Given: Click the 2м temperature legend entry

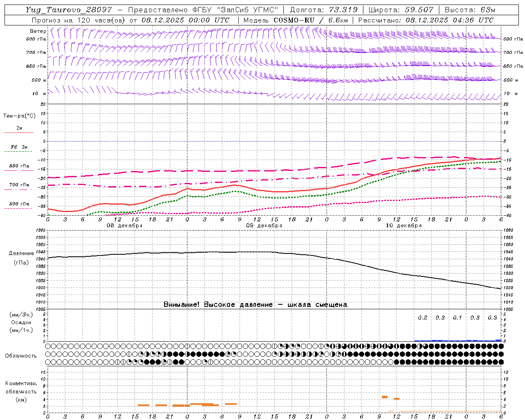Looking at the screenshot, I should (19, 128).
